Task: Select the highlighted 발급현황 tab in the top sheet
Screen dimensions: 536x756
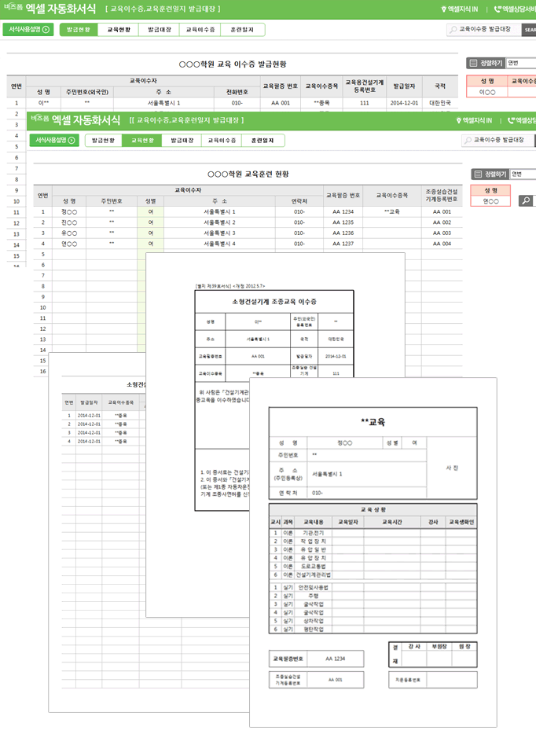Action: (x=79, y=30)
